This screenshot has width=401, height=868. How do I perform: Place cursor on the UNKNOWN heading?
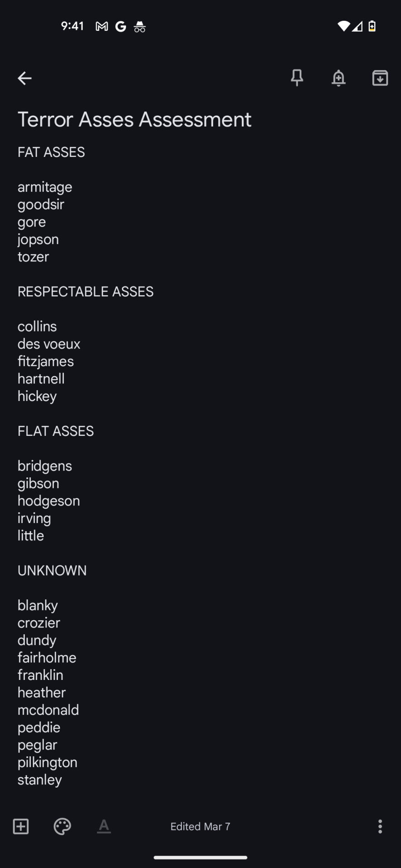click(52, 571)
